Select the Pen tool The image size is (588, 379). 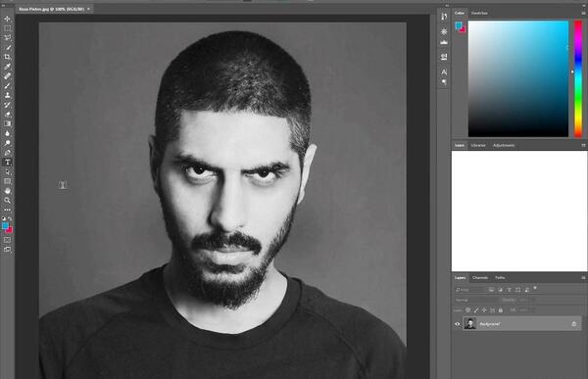pyautogui.click(x=8, y=153)
